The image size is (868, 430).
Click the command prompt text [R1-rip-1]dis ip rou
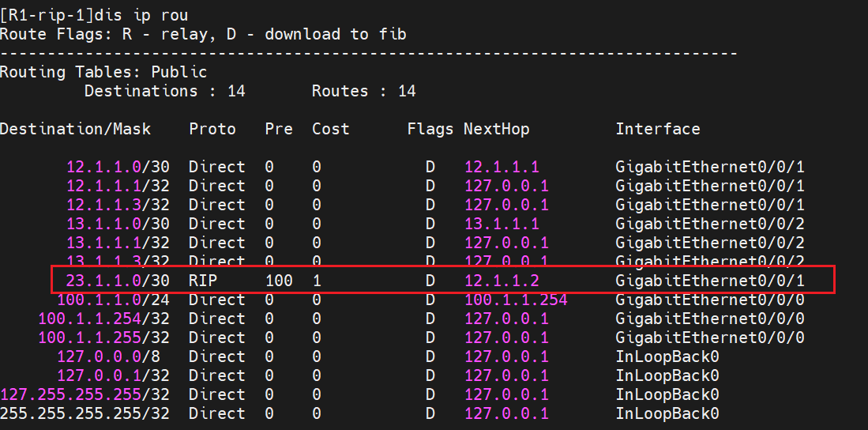(x=94, y=15)
